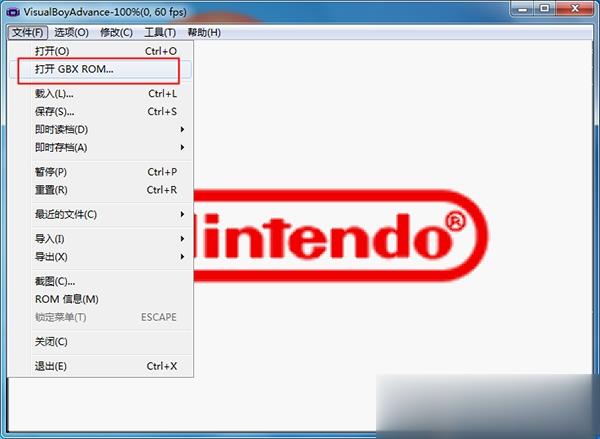Open the 修改(C) menu

pos(116,33)
